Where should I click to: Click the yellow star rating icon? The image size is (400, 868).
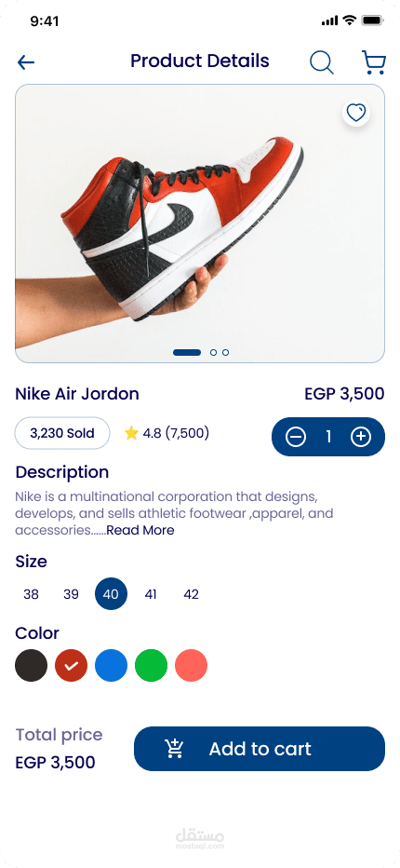point(131,433)
